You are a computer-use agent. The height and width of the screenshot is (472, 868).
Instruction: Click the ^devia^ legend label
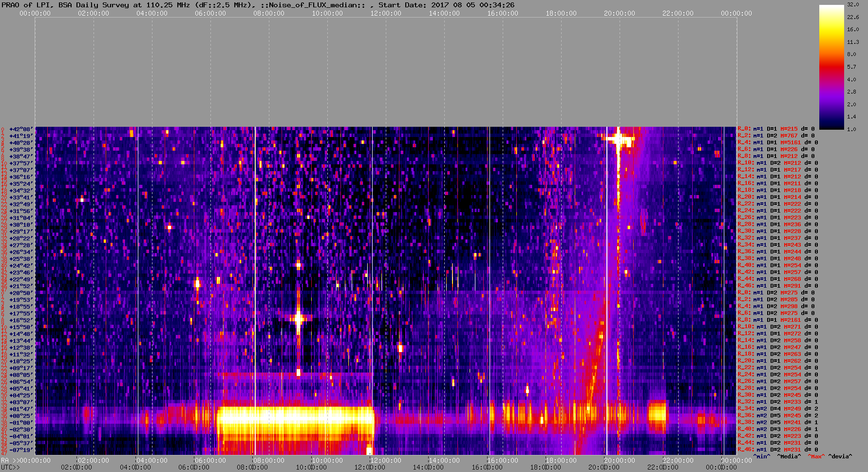pos(840,457)
